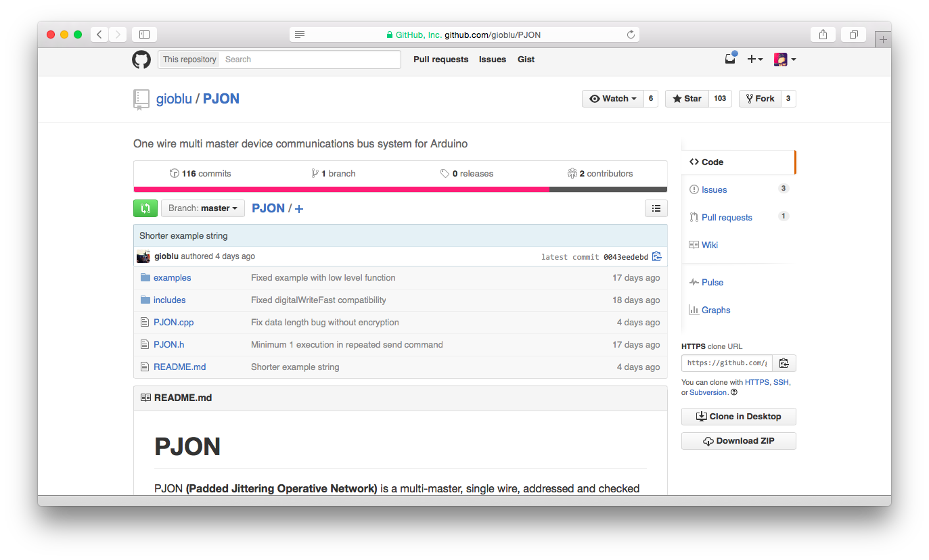Viewport: 929px width, 560px height.
Task: Create new file with plus icon
Action: 299,209
